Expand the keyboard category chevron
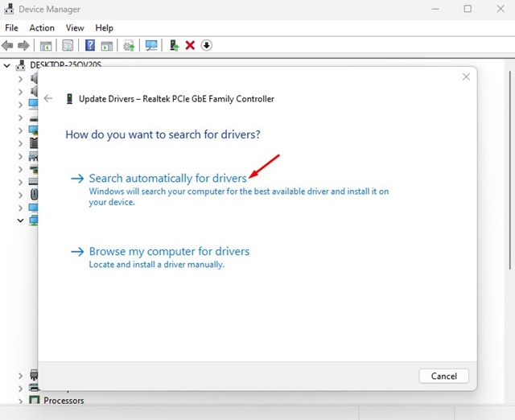This screenshot has height=420, width=515. [20, 182]
